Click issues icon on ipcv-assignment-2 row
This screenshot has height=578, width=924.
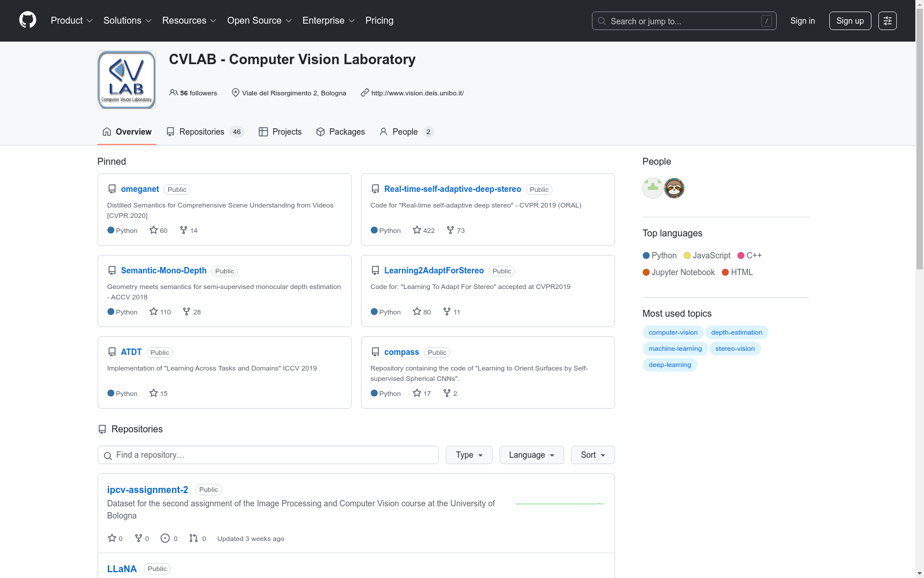[165, 538]
